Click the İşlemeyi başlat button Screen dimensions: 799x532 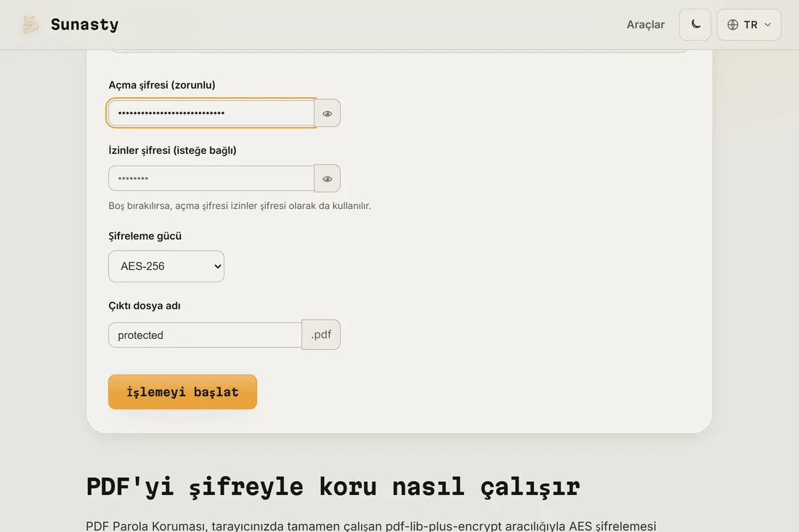(x=182, y=392)
